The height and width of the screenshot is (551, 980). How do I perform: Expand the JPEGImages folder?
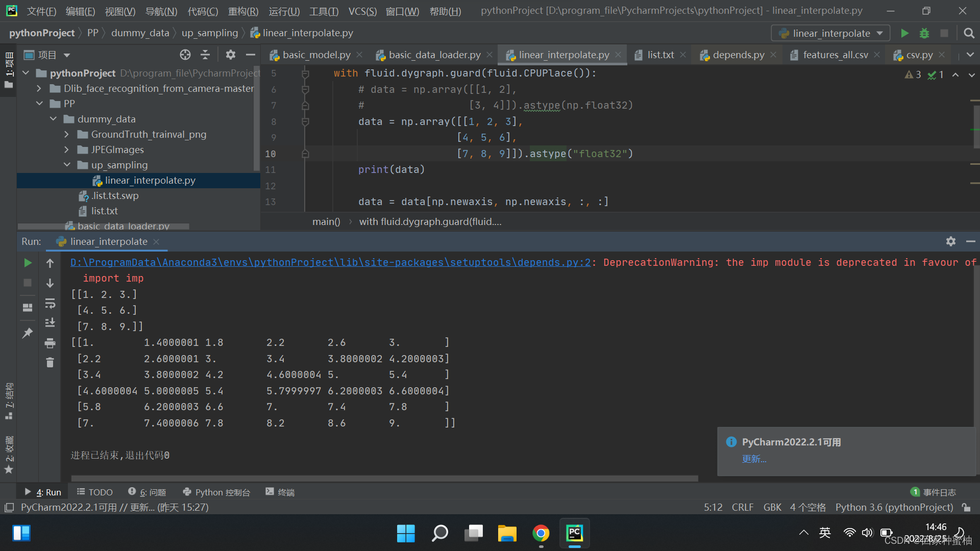(67, 149)
